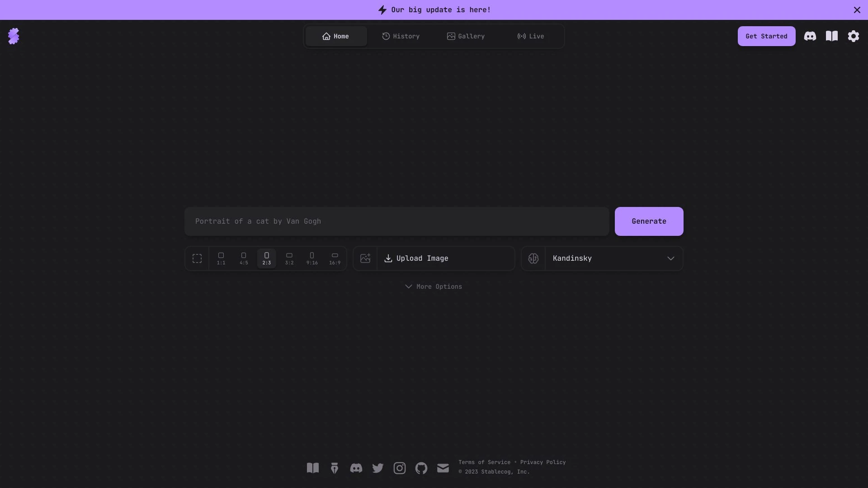Image resolution: width=868 pixels, height=488 pixels.
Task: Click the Get Started button
Action: (x=767, y=36)
